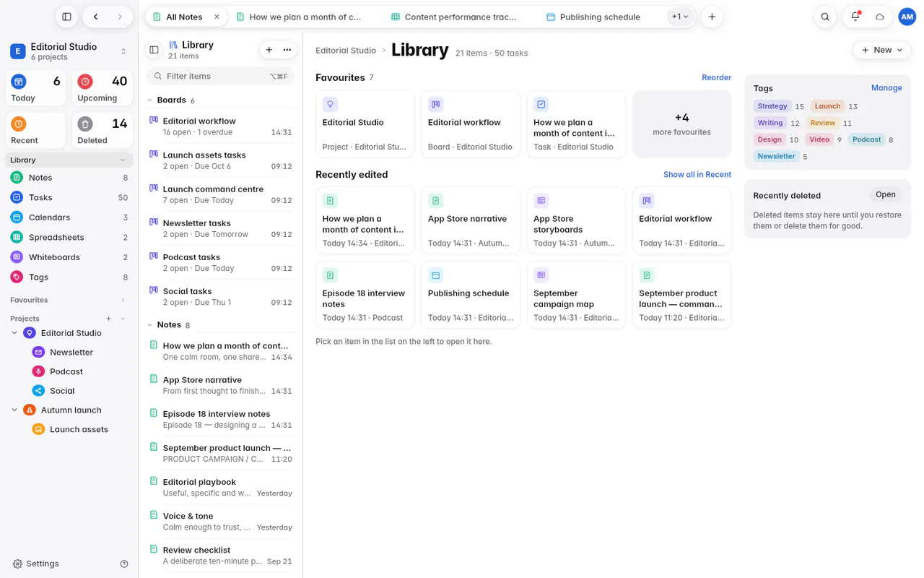Click Editorial Studio breadcrumb

click(x=346, y=51)
